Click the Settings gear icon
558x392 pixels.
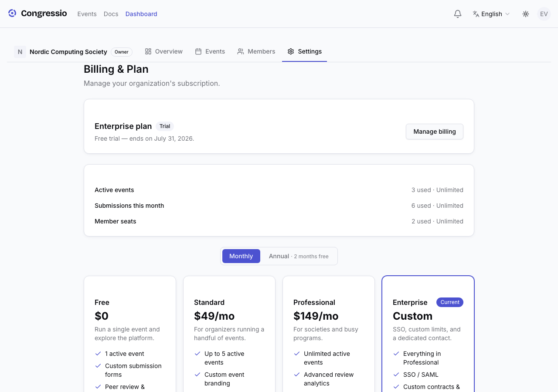291,51
